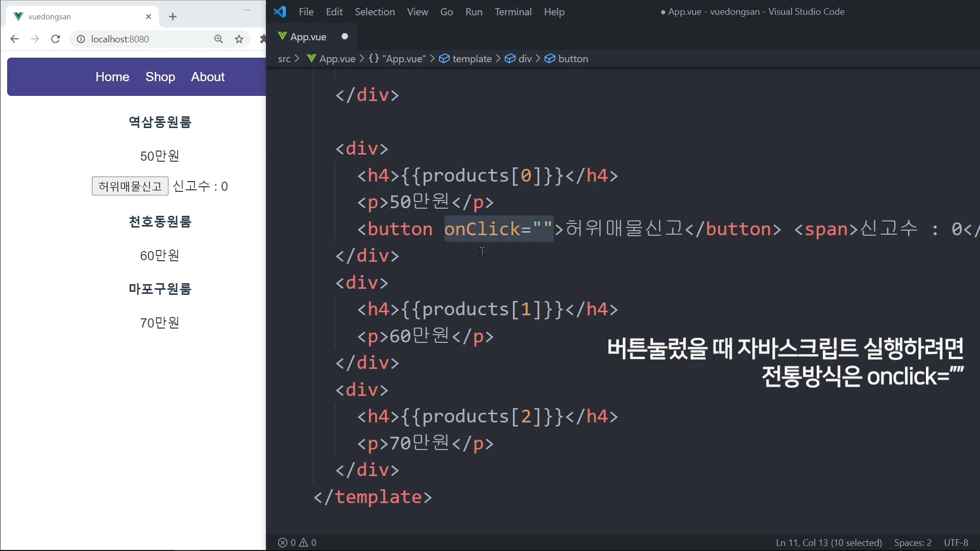This screenshot has height=551, width=980.
Task: Click the browser back arrow
Action: click(14, 39)
